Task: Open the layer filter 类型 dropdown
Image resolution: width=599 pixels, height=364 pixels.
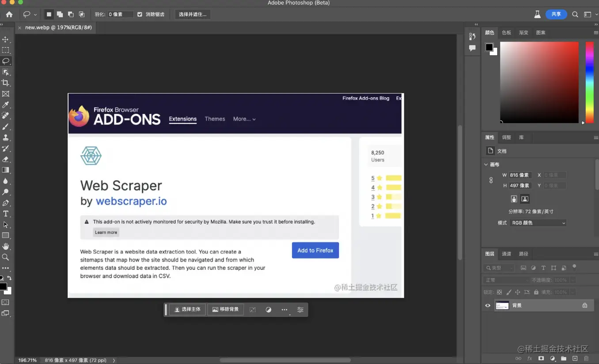Action: [x=499, y=268]
